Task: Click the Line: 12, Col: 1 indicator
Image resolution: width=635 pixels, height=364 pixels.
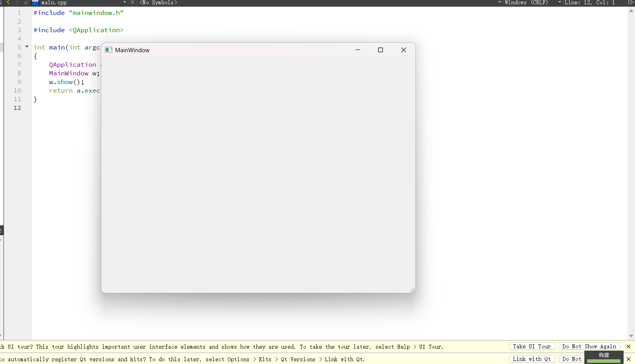Action: (590, 2)
